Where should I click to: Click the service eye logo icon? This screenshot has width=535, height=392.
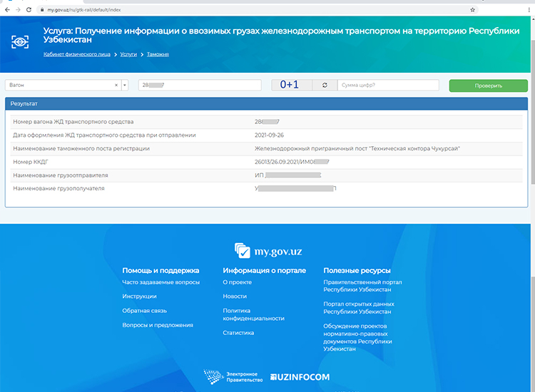[20, 41]
